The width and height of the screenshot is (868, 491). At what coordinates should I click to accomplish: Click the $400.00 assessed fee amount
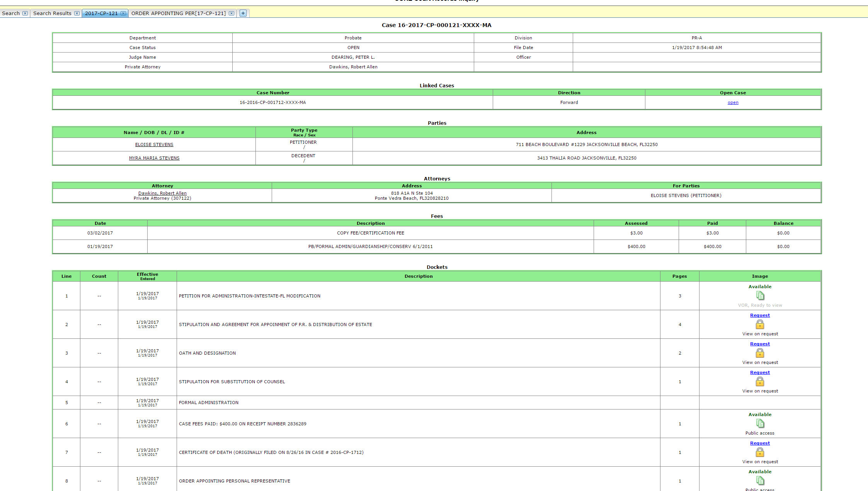pos(636,246)
